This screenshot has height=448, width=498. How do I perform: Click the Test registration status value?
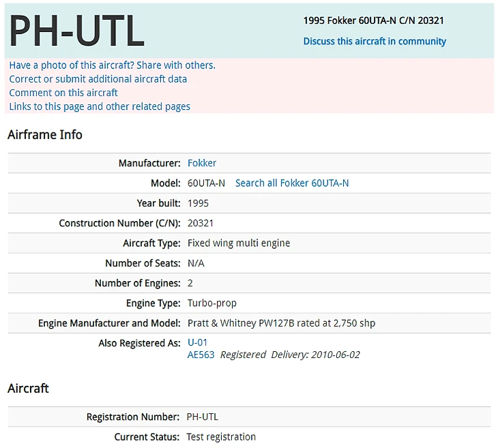point(221,437)
